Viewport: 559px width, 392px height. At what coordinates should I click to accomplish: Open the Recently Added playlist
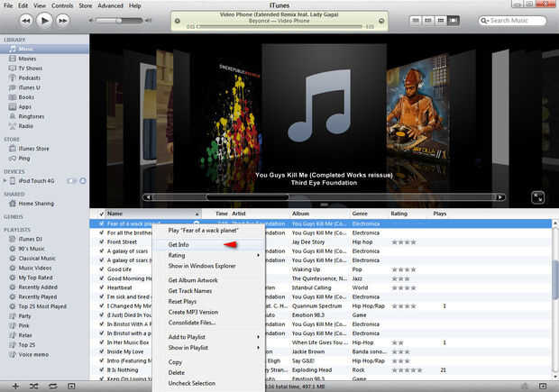38,287
